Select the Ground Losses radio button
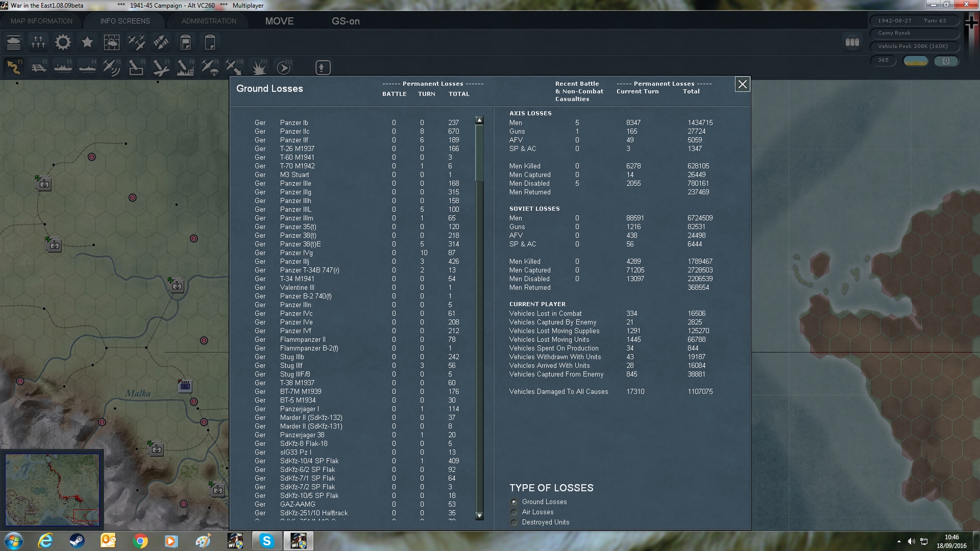 click(514, 502)
